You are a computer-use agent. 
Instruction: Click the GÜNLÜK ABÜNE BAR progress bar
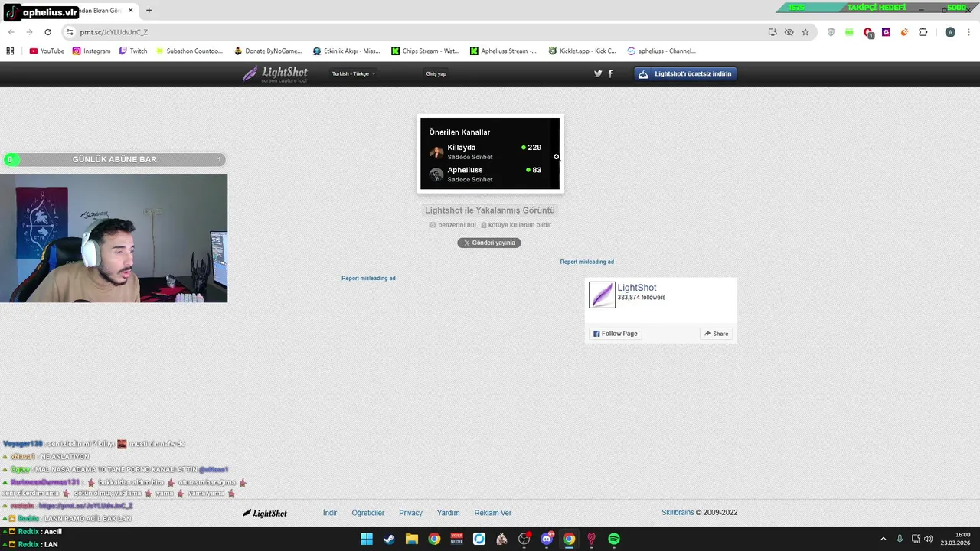[x=114, y=159]
